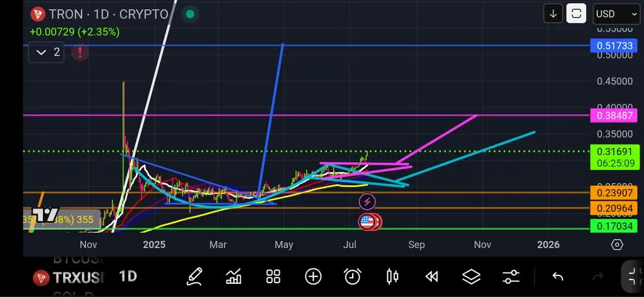
Task: Tap the red exclamation warning icon
Action: point(80,53)
